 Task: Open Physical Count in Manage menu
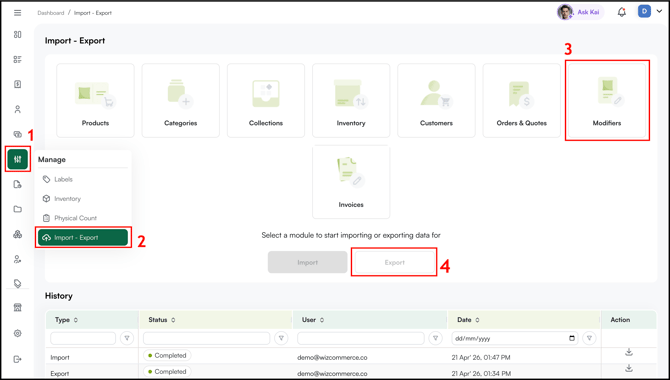tap(83, 218)
